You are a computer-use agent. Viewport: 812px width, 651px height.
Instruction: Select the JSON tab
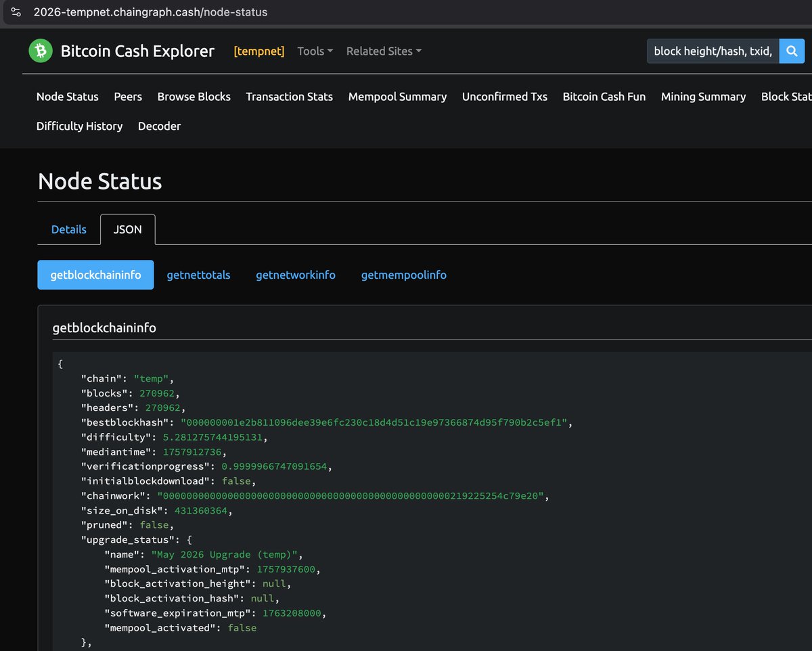[x=128, y=229]
